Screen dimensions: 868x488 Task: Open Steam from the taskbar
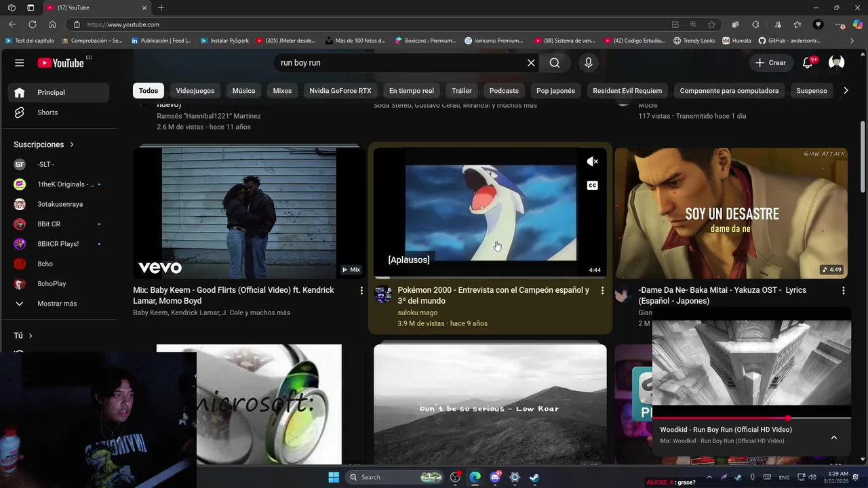(534, 477)
